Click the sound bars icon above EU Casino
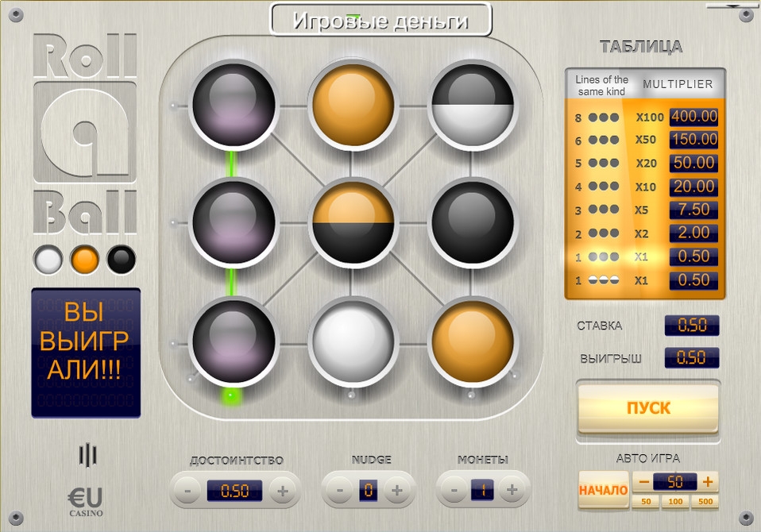This screenshot has height=532, width=761. [x=87, y=454]
